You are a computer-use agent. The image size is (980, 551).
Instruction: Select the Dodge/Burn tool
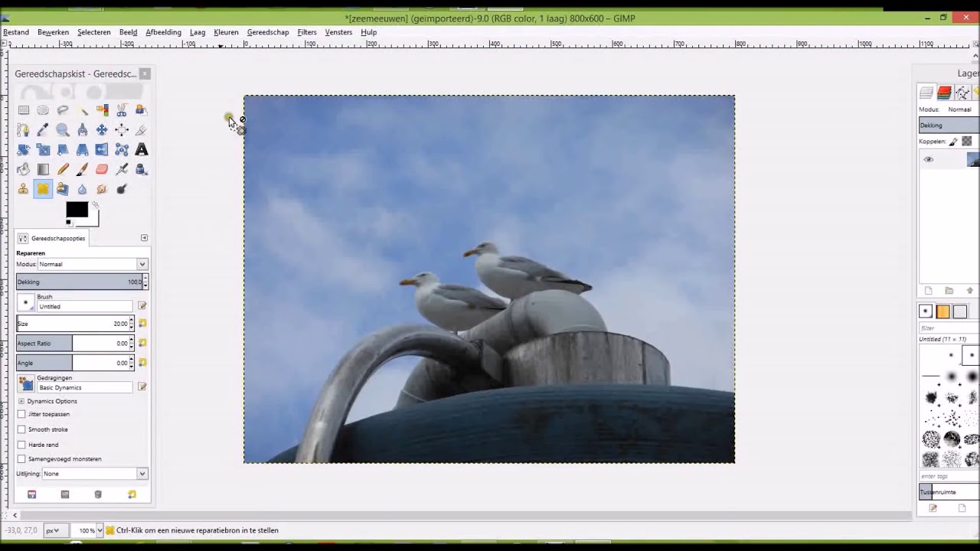click(x=122, y=189)
